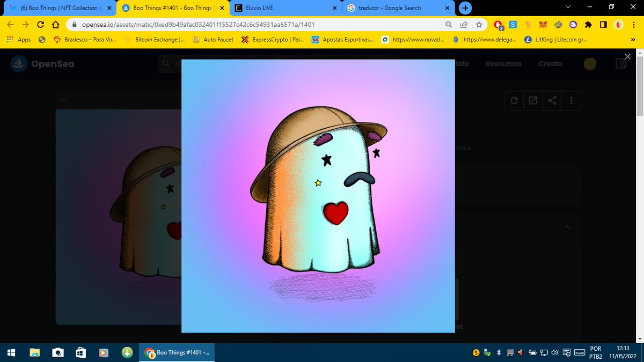Collapse the panel with the chevron arrow
This screenshot has height=362, width=644.
pos(567,227)
